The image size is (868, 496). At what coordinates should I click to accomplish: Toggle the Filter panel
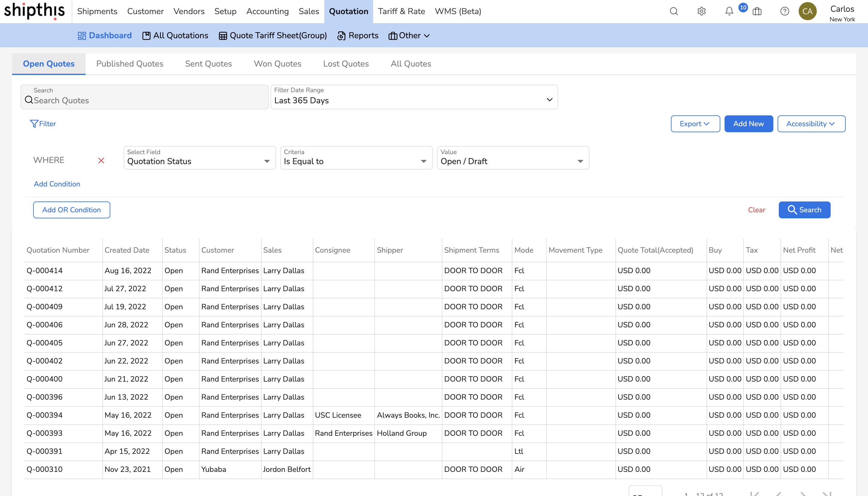[x=43, y=124]
